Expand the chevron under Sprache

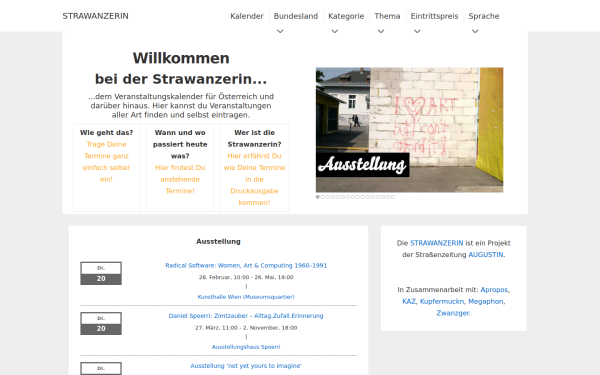point(475,31)
